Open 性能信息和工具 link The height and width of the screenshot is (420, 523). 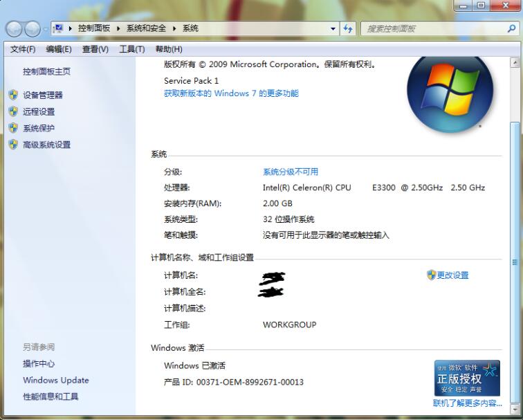[x=51, y=396]
